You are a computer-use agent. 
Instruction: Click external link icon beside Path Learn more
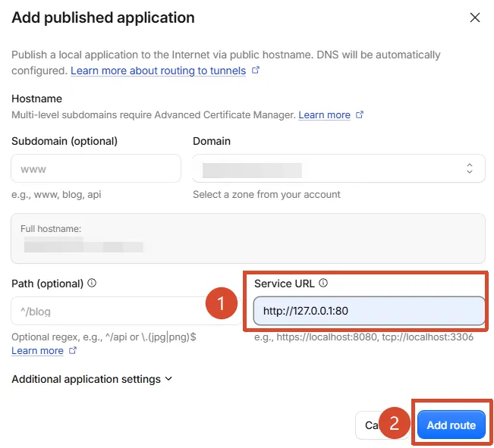pos(73,350)
